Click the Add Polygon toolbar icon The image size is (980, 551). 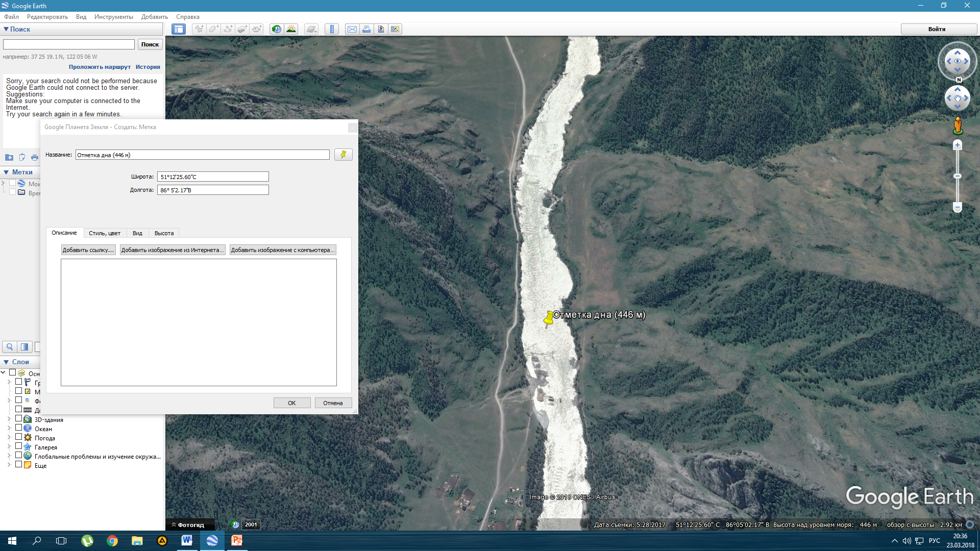tap(213, 29)
